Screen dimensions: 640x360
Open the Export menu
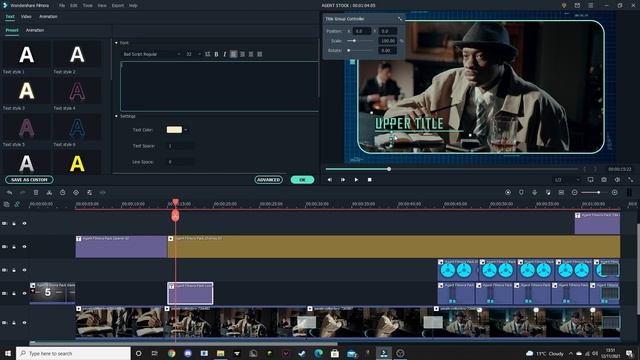coord(118,6)
